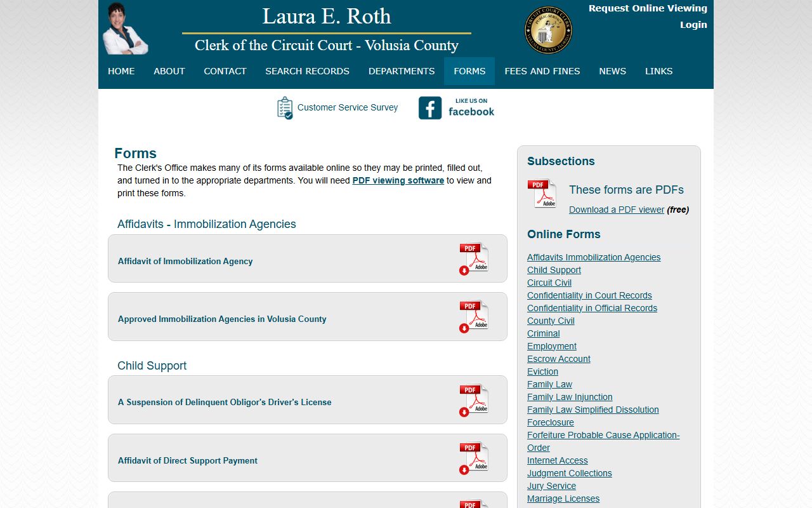Open Approved Immobilization Agencies in Volusia County title

click(x=222, y=319)
